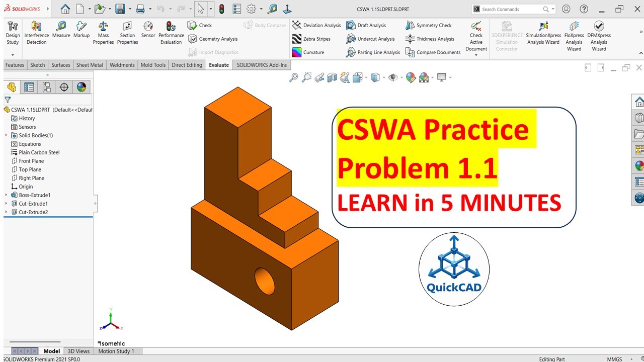
Task: Open the Markup tool
Action: point(82,30)
